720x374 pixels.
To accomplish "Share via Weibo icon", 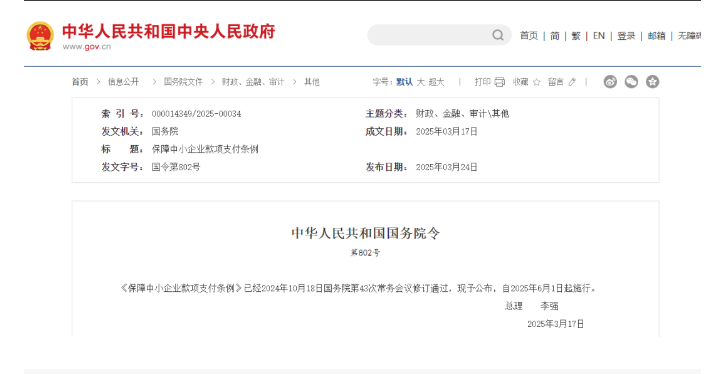I will pos(610,82).
